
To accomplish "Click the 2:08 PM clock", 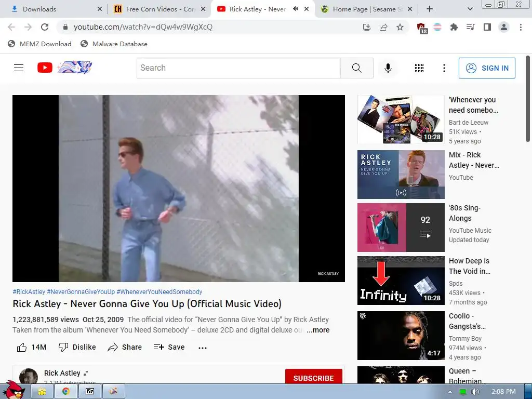I will [x=503, y=392].
